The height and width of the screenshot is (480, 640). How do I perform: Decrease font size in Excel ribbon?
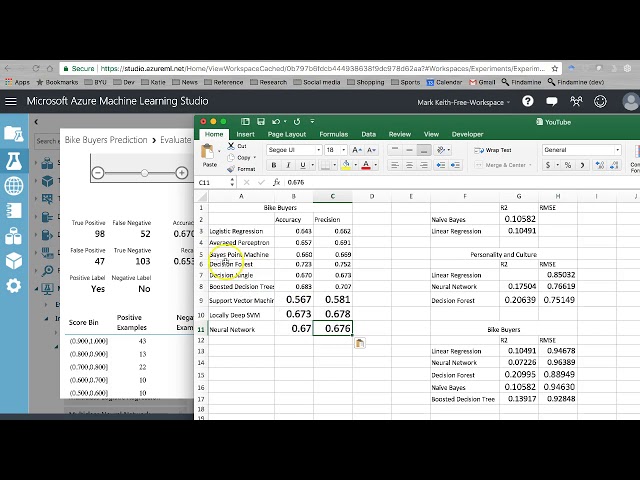click(371, 150)
